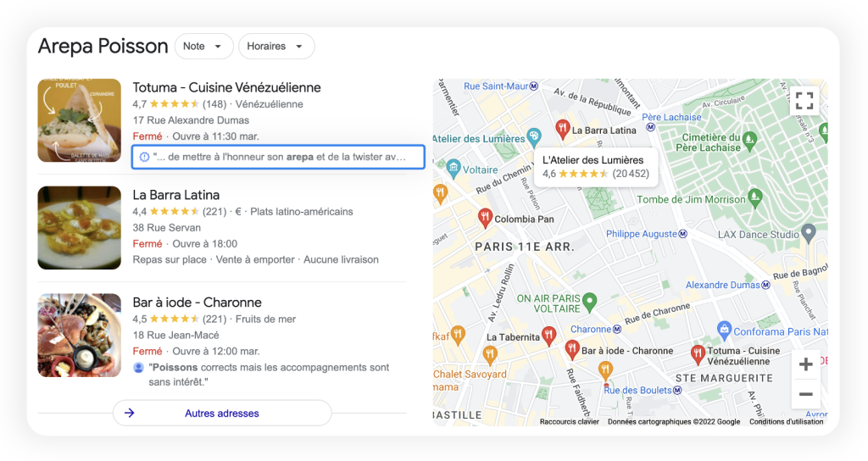Click Totuma arepa food thumbnail
The height and width of the screenshot is (461, 868).
(x=79, y=120)
